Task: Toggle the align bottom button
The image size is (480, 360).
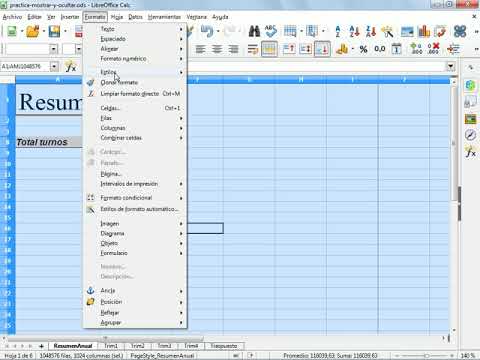Action: [322, 50]
